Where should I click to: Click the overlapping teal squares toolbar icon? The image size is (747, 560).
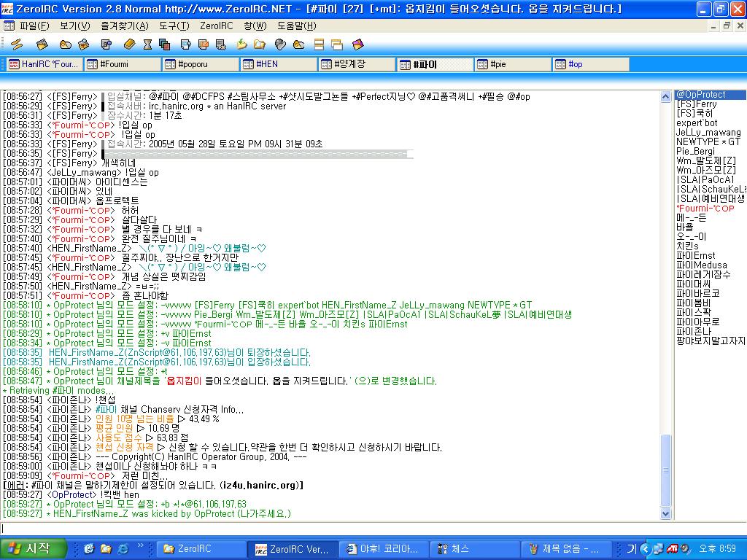click(166, 44)
